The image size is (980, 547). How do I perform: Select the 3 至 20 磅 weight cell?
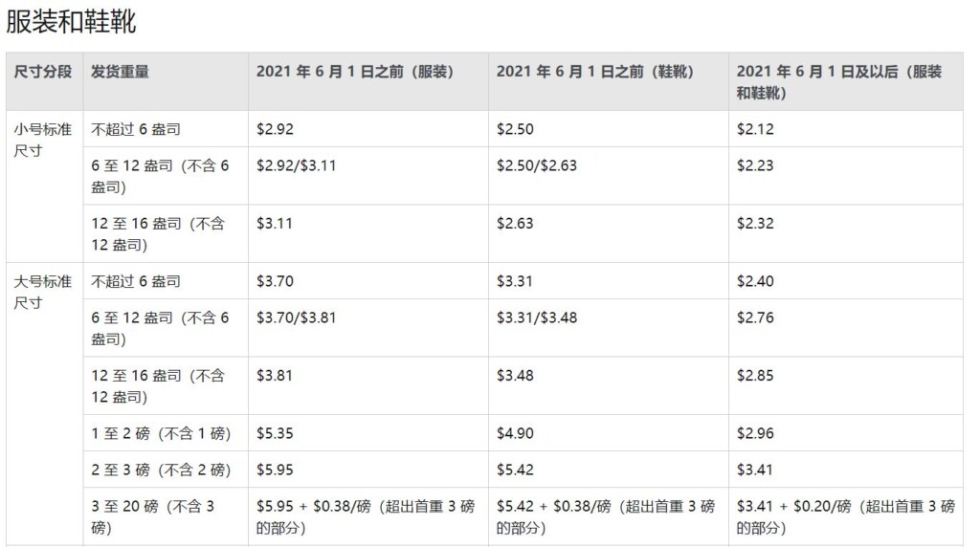[x=153, y=516]
